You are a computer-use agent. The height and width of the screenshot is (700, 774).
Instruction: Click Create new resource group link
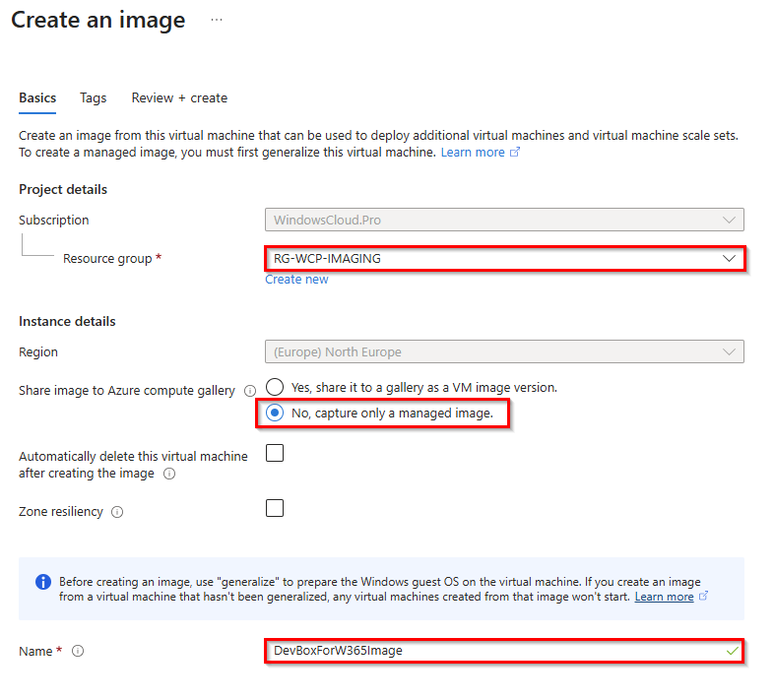[x=296, y=280]
